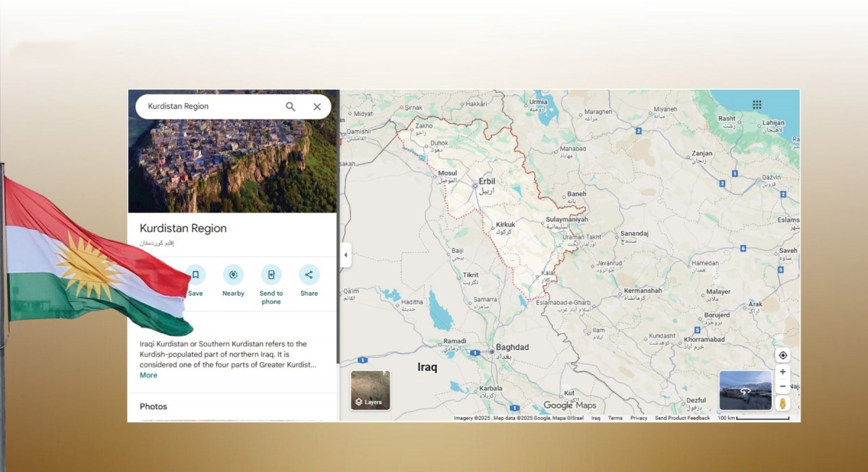Click the Terms link
This screenshot has width=868, height=472.
(616, 418)
